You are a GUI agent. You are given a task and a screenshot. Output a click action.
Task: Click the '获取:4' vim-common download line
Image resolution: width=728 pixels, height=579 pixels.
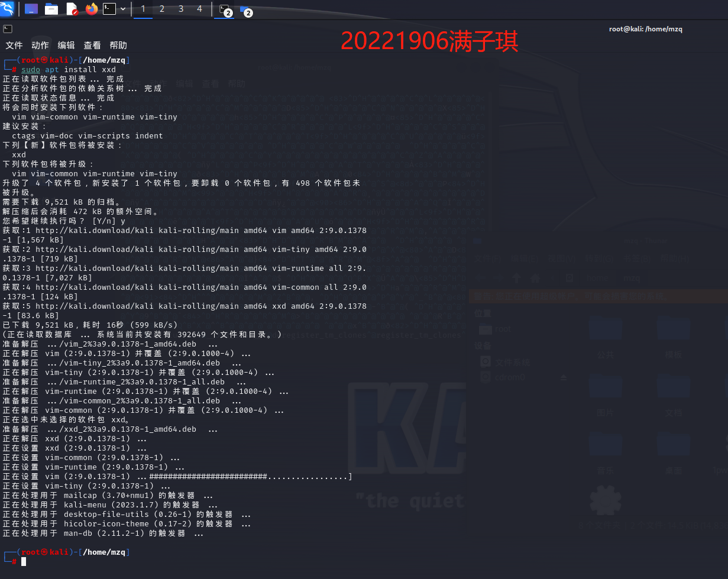[x=185, y=292]
